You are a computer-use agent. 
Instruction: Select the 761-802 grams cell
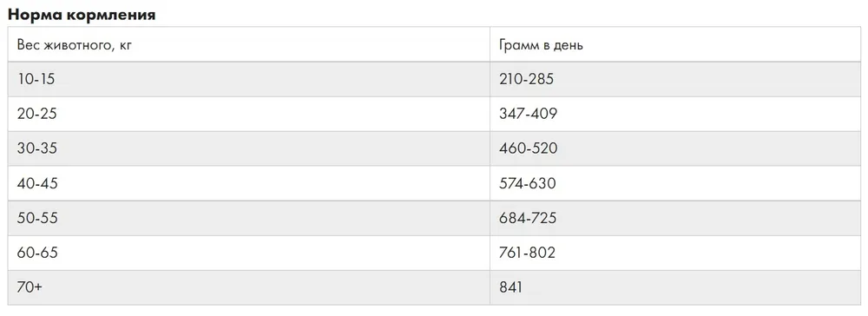click(x=675, y=253)
